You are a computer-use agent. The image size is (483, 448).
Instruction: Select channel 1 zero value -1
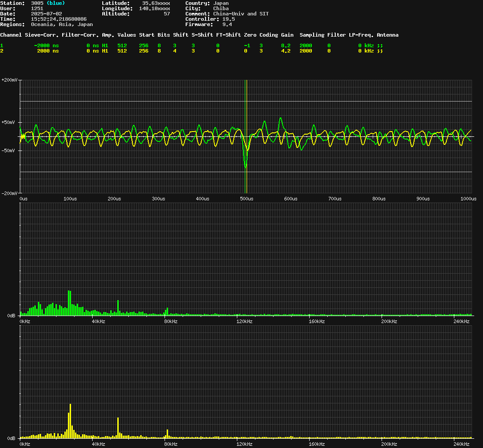click(x=247, y=45)
